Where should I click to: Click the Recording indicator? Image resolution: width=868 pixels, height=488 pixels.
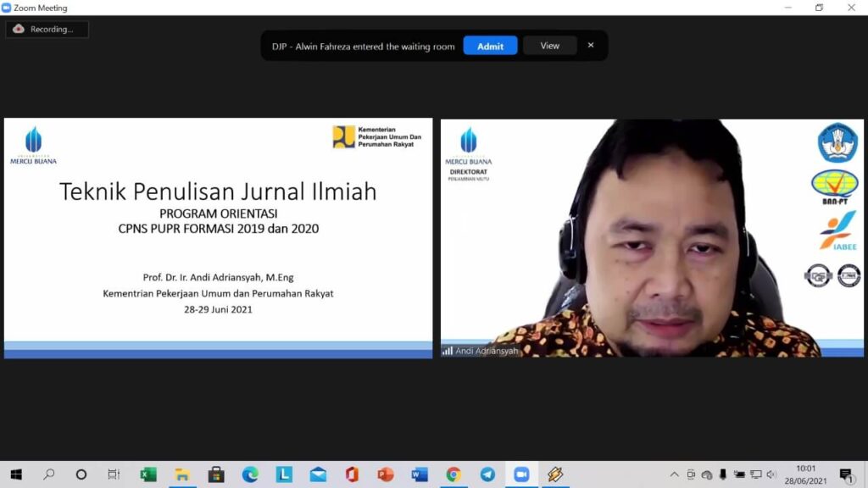coord(47,30)
